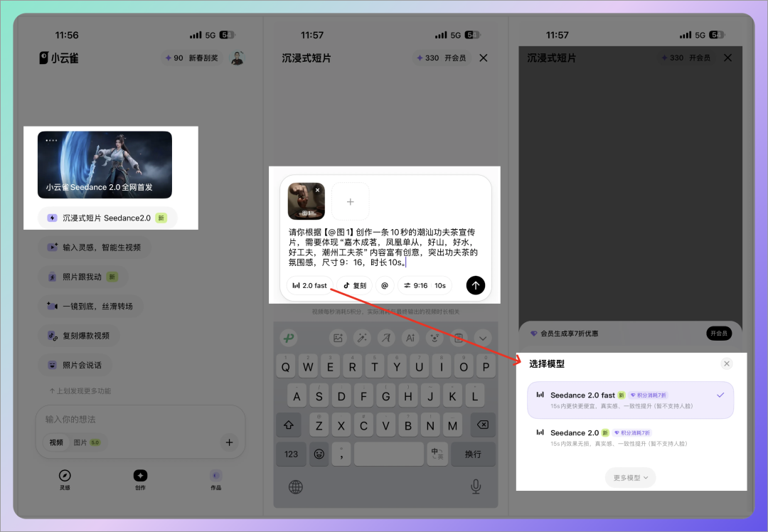
Task: Open the 沉浸式短片 Seedance2.0 entry
Action: coord(107,218)
